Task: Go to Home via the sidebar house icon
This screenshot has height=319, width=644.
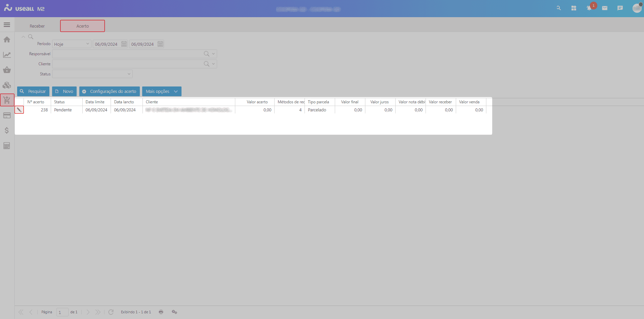Action: [x=7, y=40]
